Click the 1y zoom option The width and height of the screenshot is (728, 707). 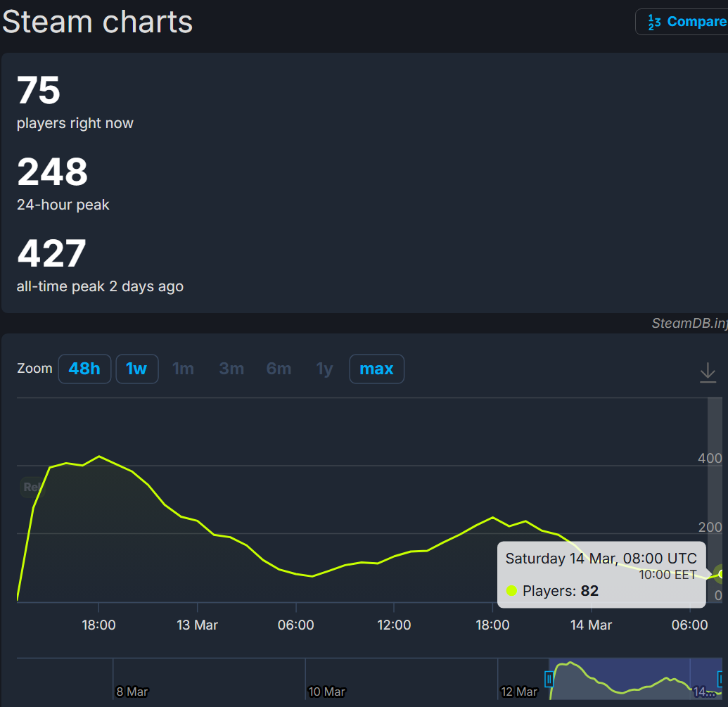click(324, 369)
